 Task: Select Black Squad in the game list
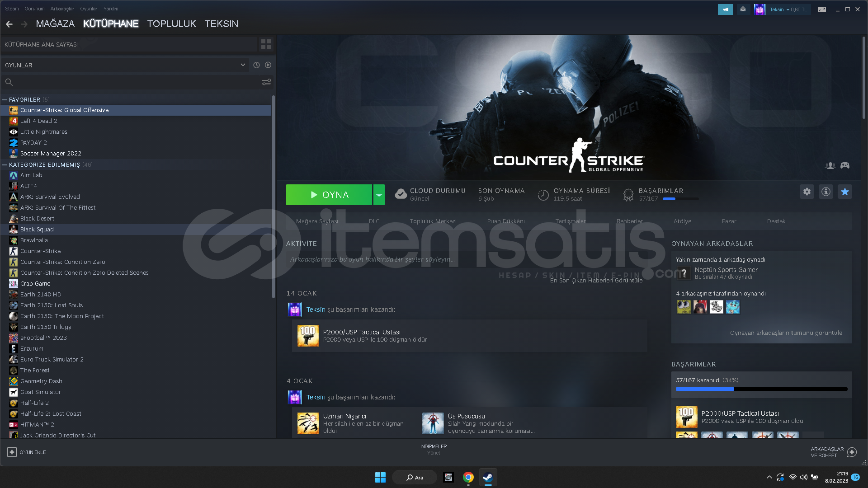tap(37, 229)
